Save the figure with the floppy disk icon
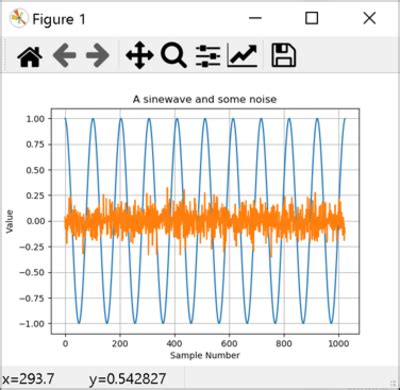 [284, 55]
